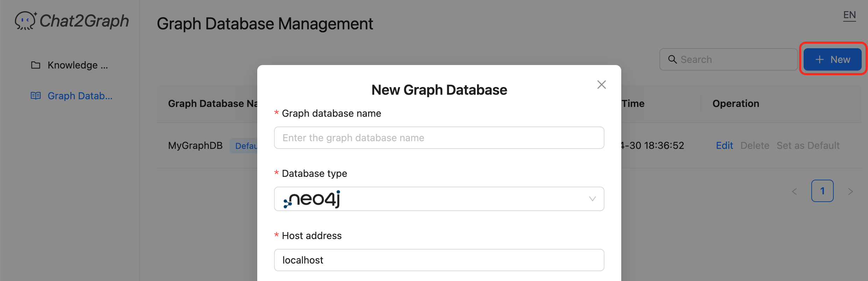The width and height of the screenshot is (868, 281).
Task: Click the Host address localhost field
Action: (x=439, y=260)
